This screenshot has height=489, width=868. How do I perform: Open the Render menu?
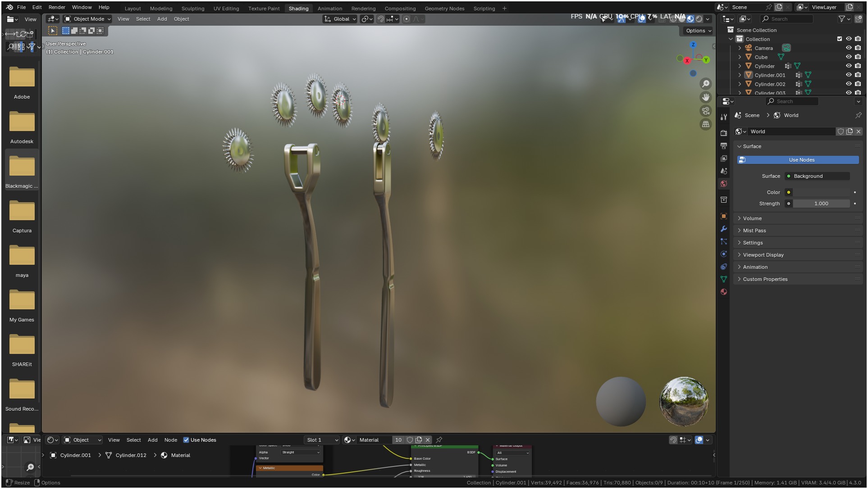(57, 7)
